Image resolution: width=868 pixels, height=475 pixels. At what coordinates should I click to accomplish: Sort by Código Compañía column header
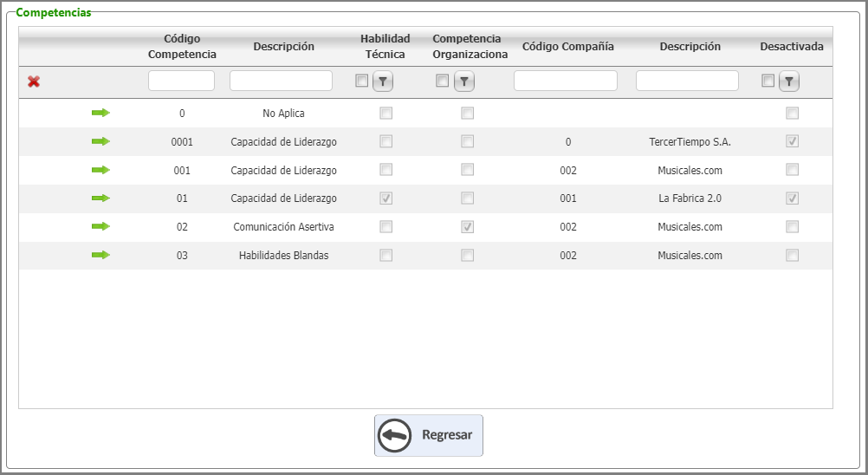568,47
